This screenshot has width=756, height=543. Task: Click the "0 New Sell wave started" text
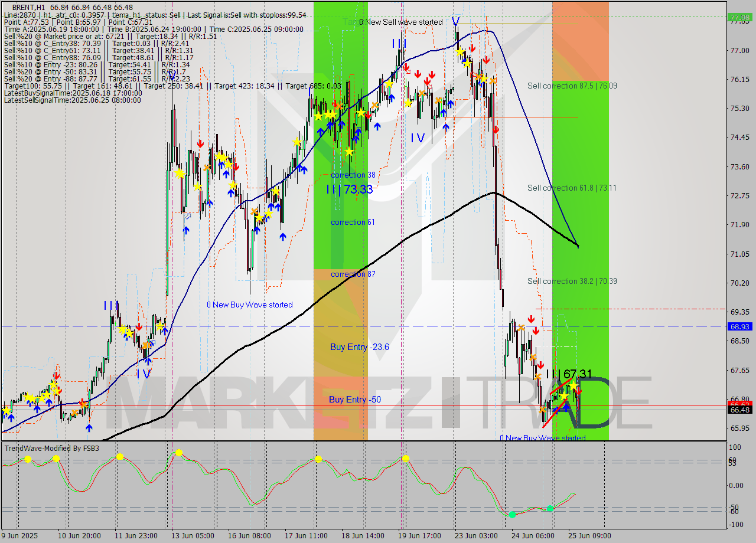[x=400, y=22]
